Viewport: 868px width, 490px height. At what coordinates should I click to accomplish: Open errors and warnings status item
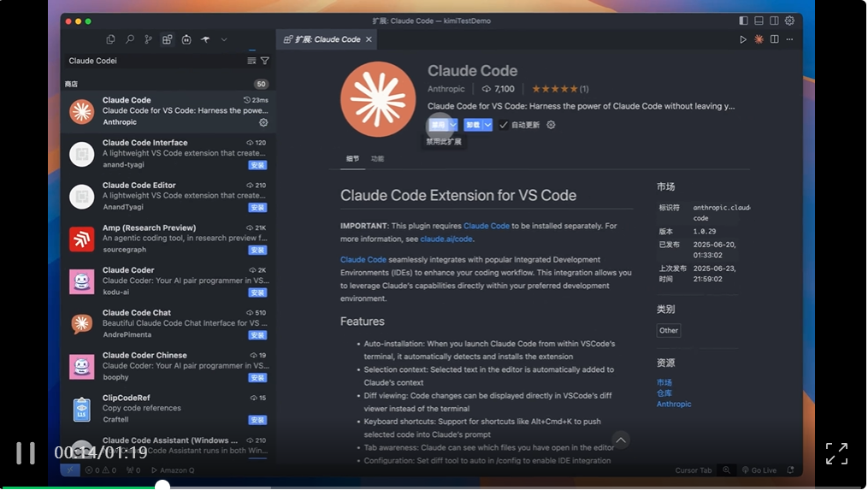pos(101,470)
